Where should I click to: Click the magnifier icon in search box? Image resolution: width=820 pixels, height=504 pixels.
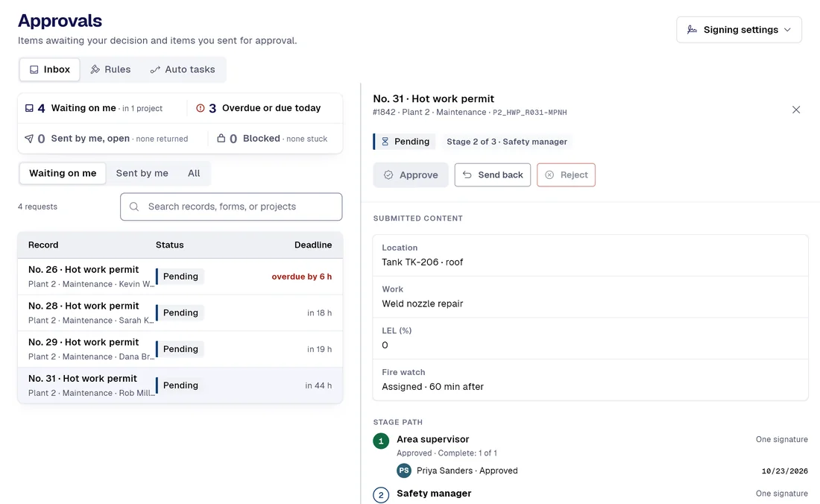(134, 207)
